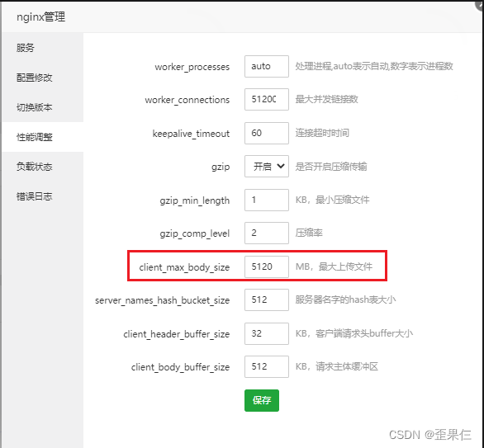The image size is (484, 448).
Task: Switch to 切换版本 tab
Action: pyautogui.click(x=43, y=107)
